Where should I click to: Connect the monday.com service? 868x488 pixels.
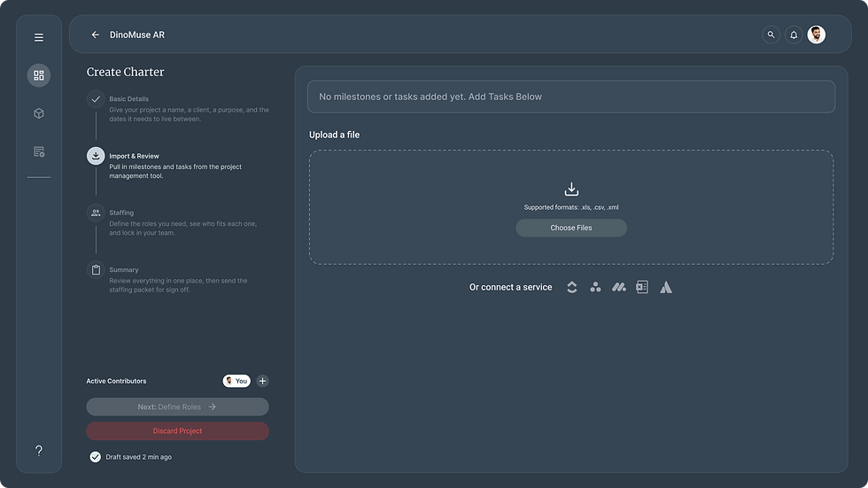pos(618,287)
